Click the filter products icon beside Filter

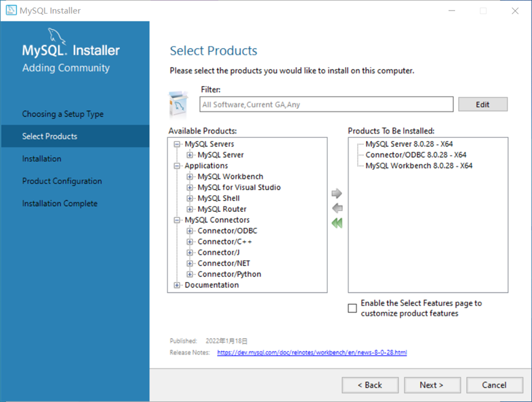[x=179, y=104]
